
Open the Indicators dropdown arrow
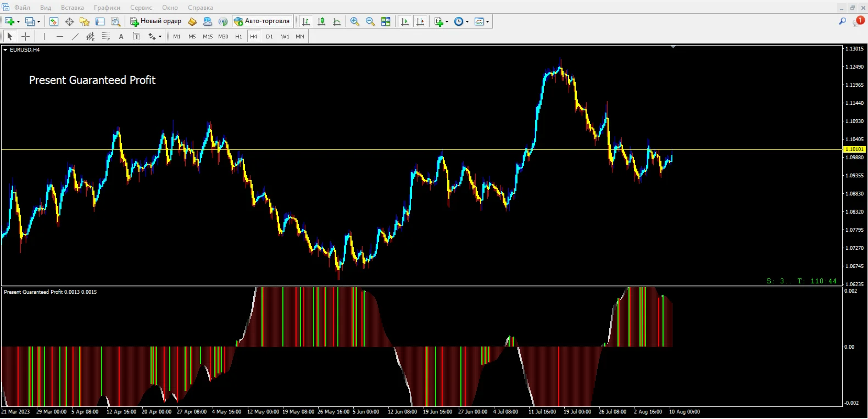[447, 22]
